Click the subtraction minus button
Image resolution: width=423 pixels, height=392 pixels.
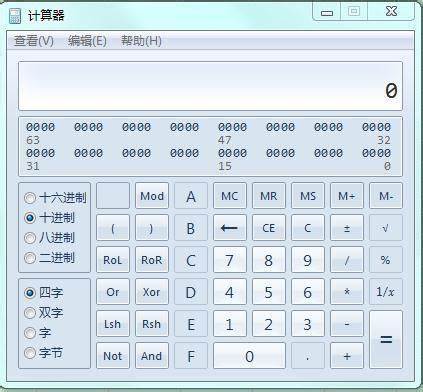pyautogui.click(x=347, y=324)
